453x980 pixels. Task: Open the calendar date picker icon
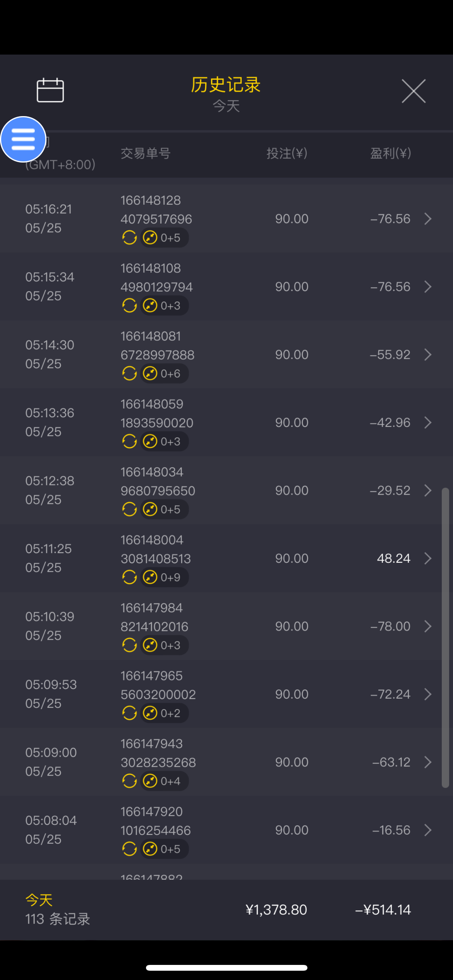[x=50, y=91]
